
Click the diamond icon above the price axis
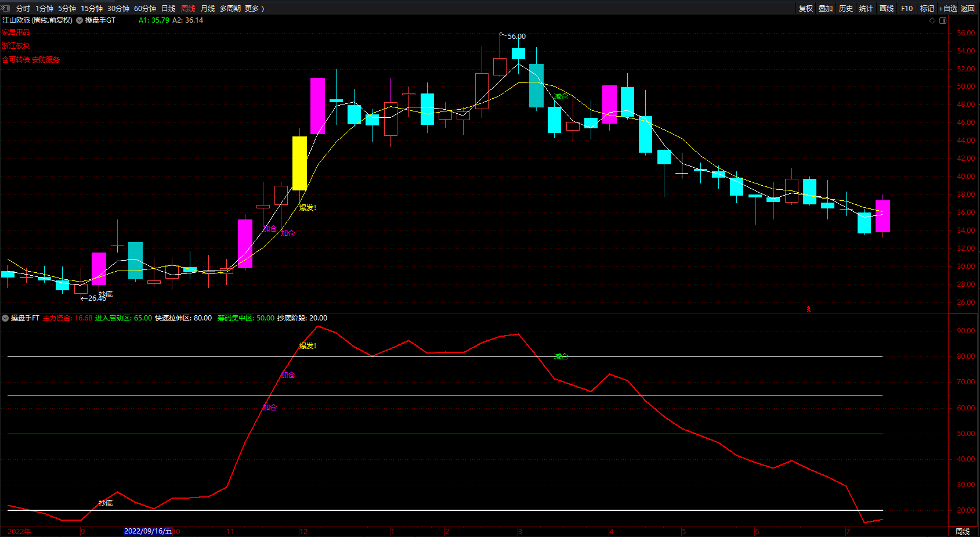pos(932,20)
